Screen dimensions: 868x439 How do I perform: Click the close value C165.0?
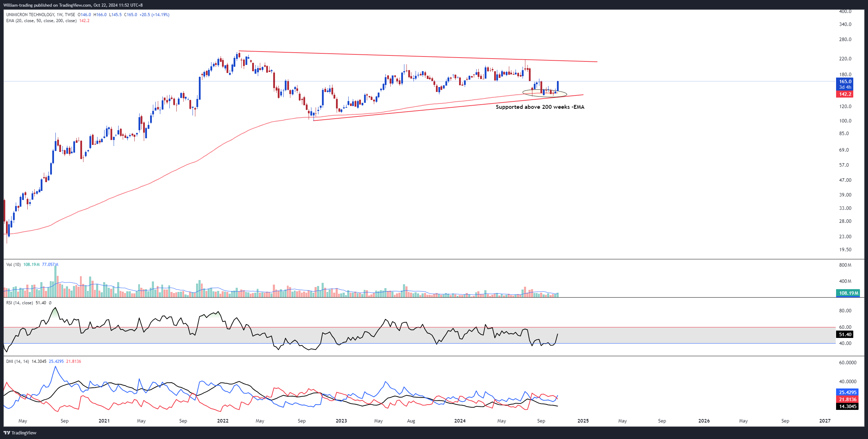[130, 15]
